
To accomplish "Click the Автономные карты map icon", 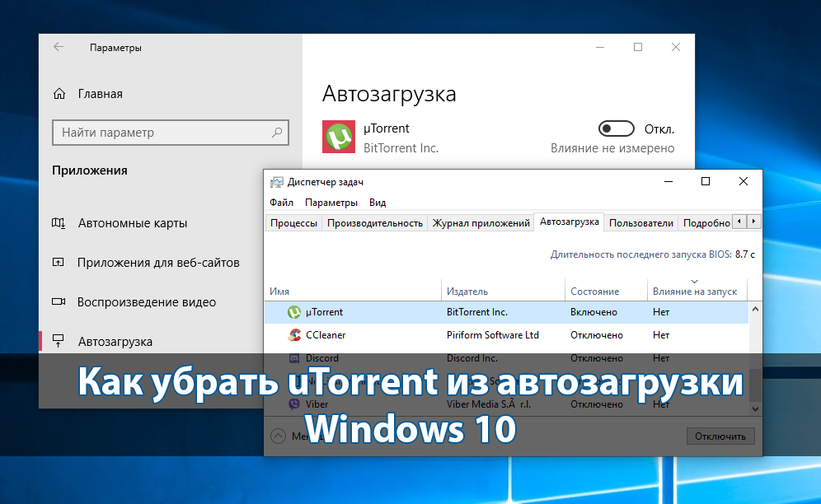I will pyautogui.click(x=59, y=223).
